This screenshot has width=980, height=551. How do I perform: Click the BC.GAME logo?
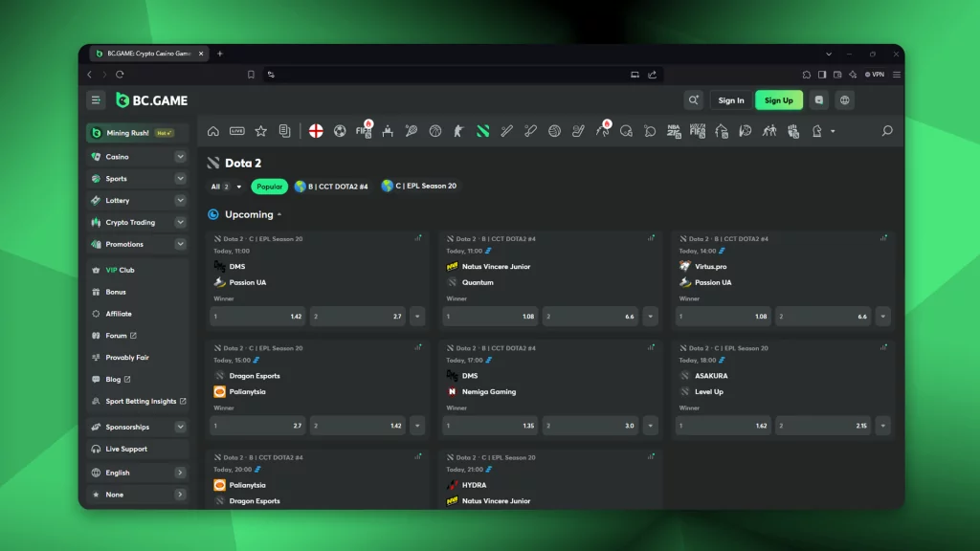pyautogui.click(x=152, y=99)
